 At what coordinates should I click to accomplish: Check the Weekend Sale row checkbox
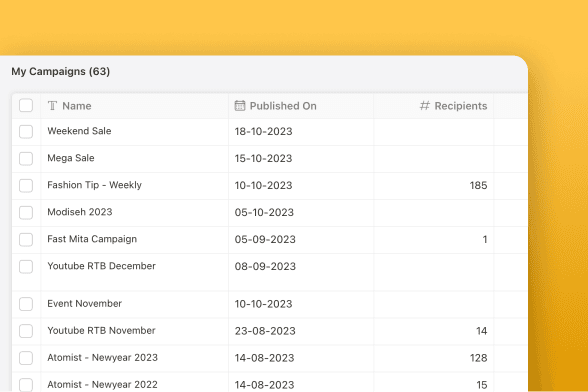(x=26, y=132)
